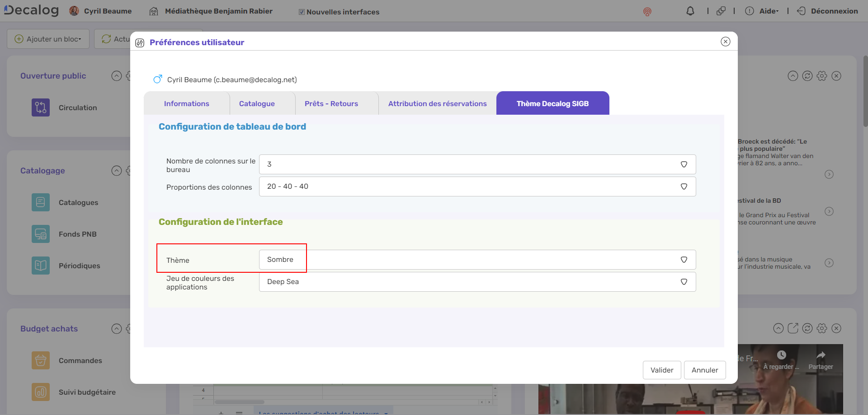Open the notifications bell
Viewport: 868px width, 415px height.
point(690,11)
